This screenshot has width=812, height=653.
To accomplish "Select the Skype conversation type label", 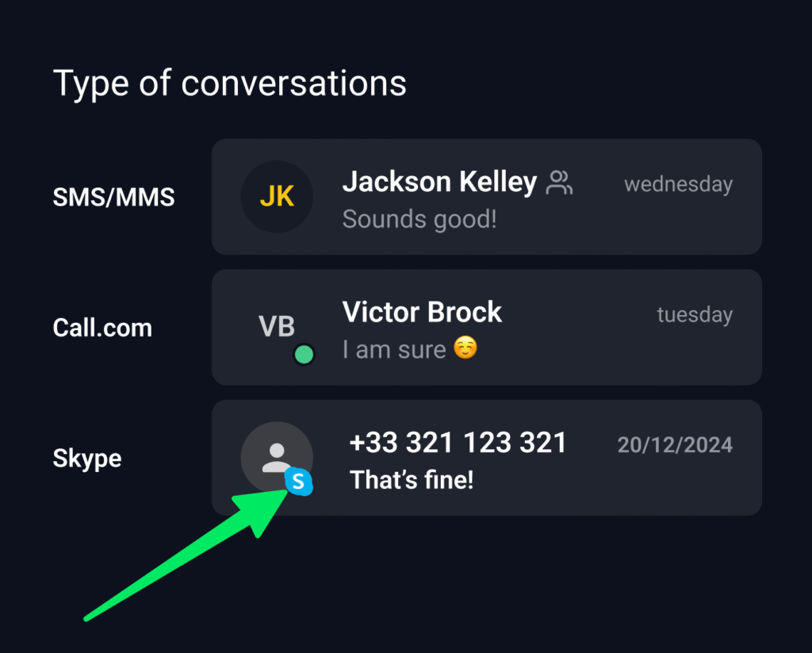I will click(x=87, y=458).
